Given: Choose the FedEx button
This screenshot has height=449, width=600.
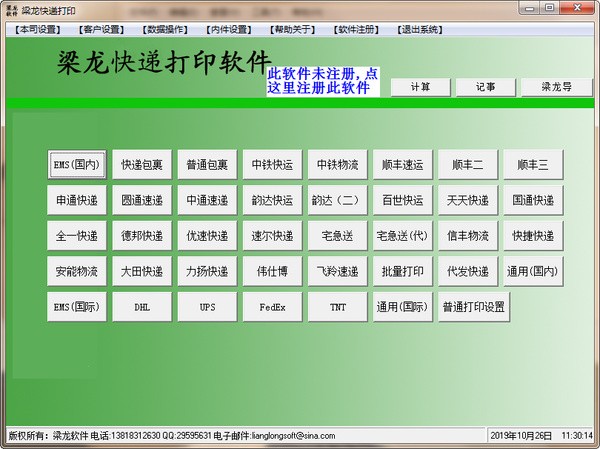Looking at the screenshot, I should (x=272, y=307).
